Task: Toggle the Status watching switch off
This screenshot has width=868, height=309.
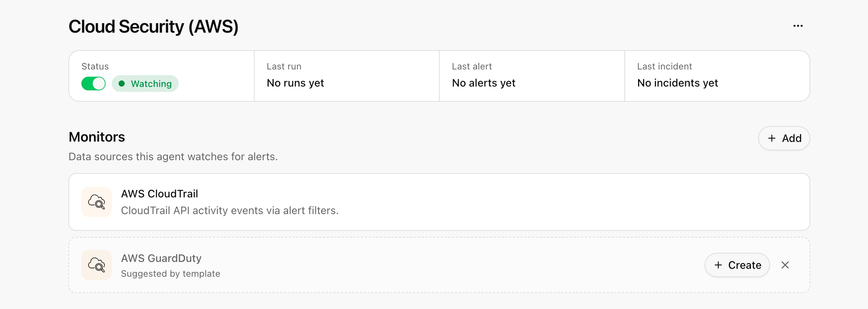Action: click(93, 84)
